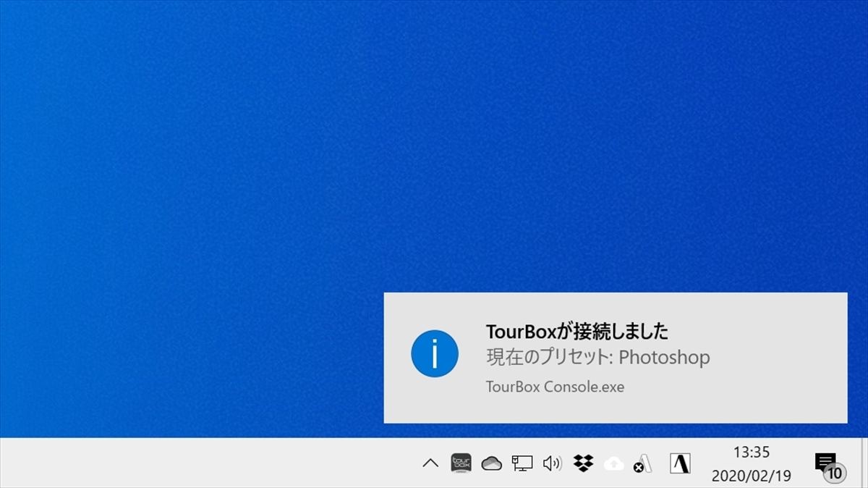The image size is (868, 488).
Task: Open the clock showing 13:35
Action: [x=752, y=453]
